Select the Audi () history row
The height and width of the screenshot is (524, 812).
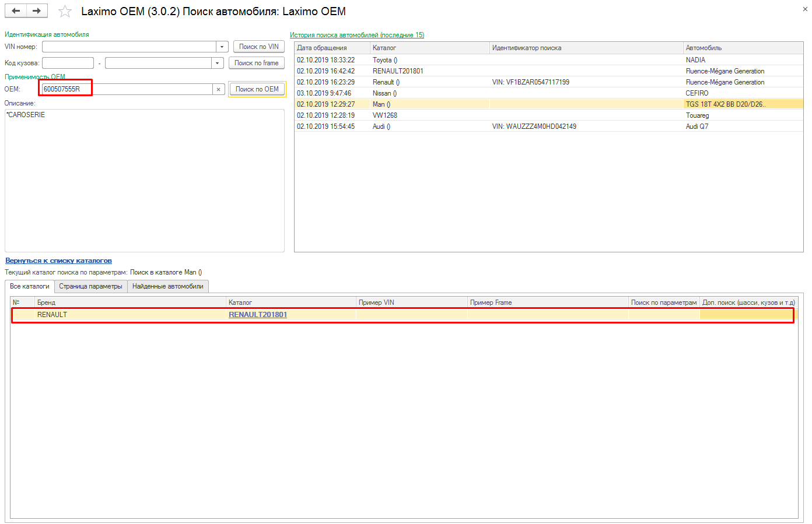pos(548,126)
